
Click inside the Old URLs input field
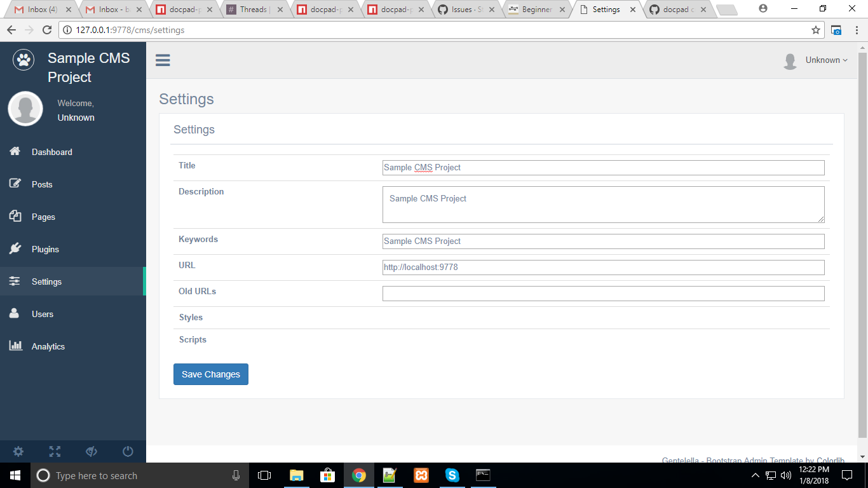[602, 293]
